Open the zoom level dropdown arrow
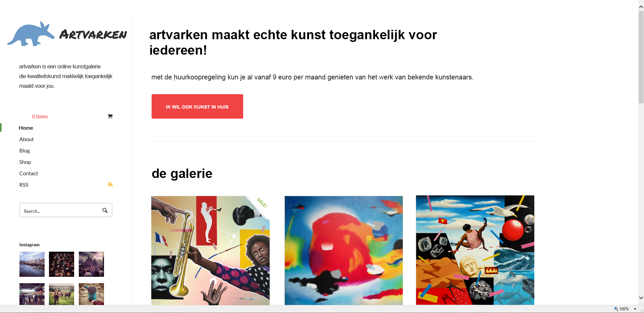 tap(635, 309)
